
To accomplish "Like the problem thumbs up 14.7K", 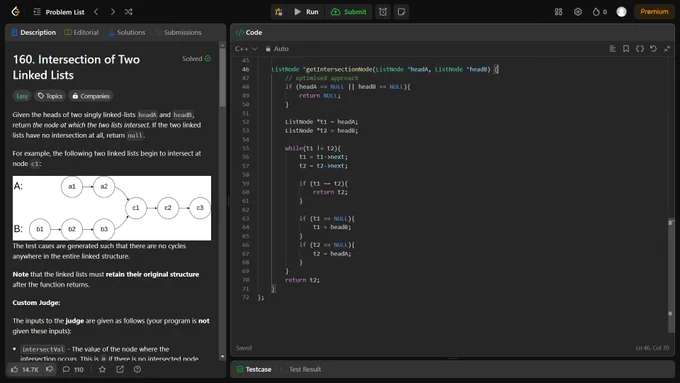I will tap(25, 370).
